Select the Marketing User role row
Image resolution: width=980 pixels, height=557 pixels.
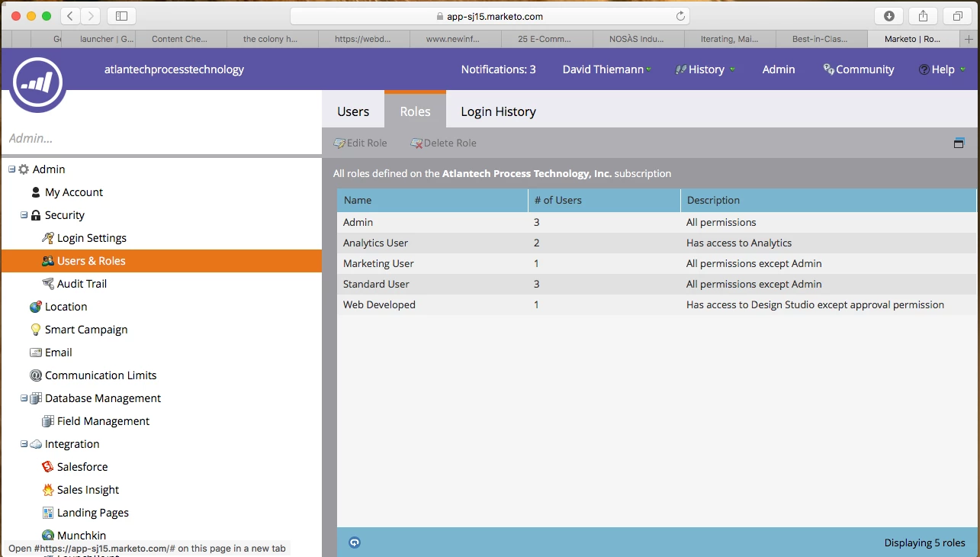click(657, 263)
